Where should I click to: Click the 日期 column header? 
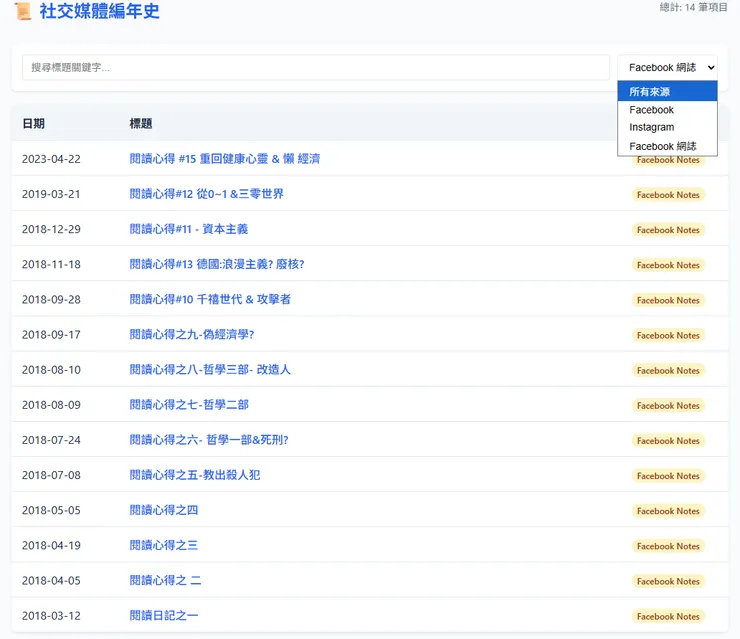[x=34, y=124]
